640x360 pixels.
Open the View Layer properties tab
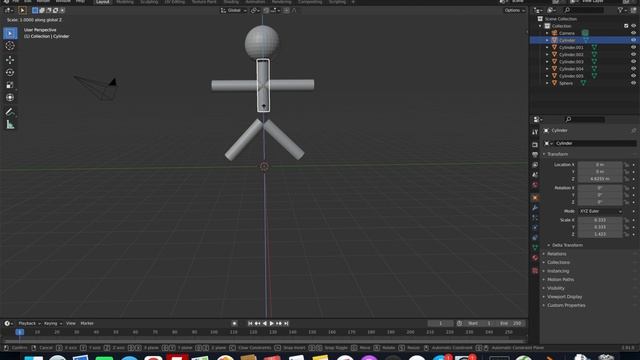[535, 165]
